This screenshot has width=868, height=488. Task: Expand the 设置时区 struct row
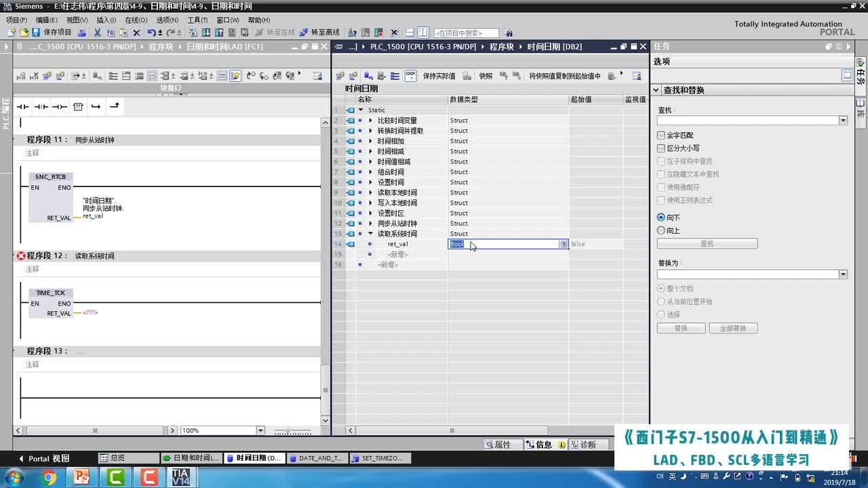[x=370, y=213]
